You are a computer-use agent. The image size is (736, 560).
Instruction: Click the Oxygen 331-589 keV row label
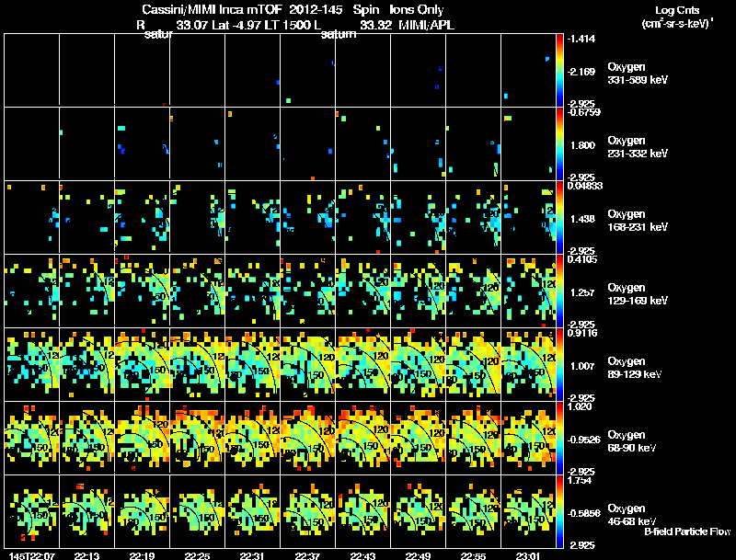638,74
